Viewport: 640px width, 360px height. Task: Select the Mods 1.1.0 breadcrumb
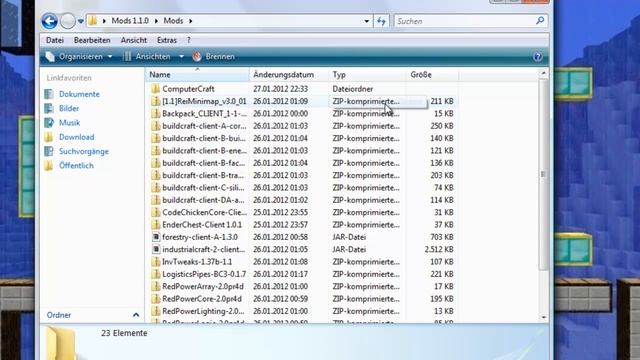[130, 21]
